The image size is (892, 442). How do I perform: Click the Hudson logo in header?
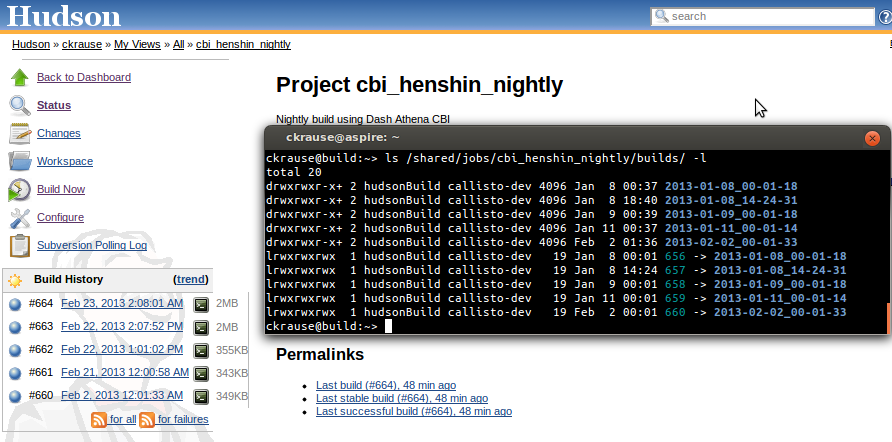[x=64, y=15]
